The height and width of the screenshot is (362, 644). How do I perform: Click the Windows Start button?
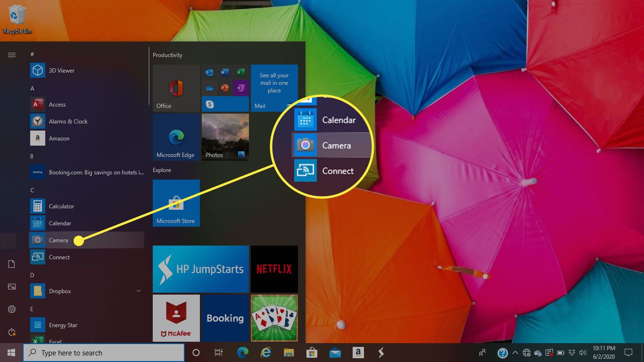click(x=11, y=353)
